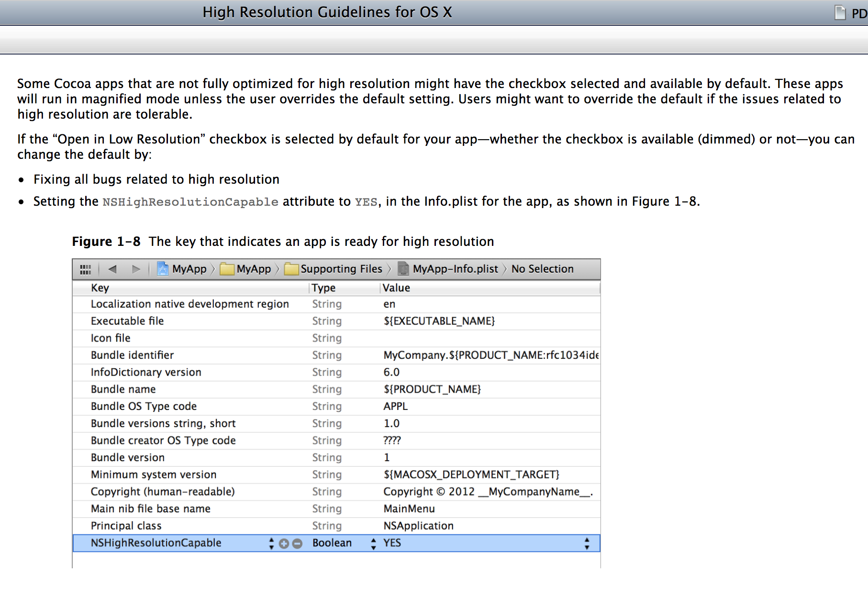Click the value NSApplication
This screenshot has width=868, height=597.
419,526
